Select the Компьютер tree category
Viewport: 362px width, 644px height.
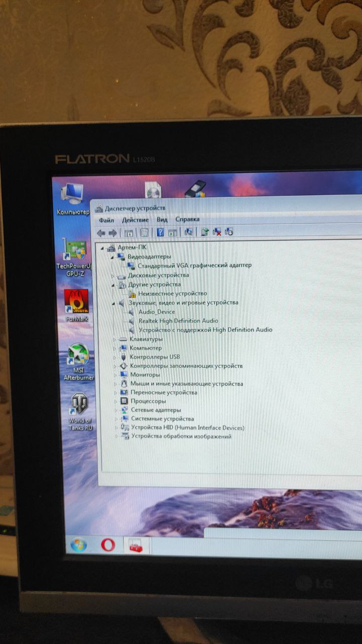[146, 348]
